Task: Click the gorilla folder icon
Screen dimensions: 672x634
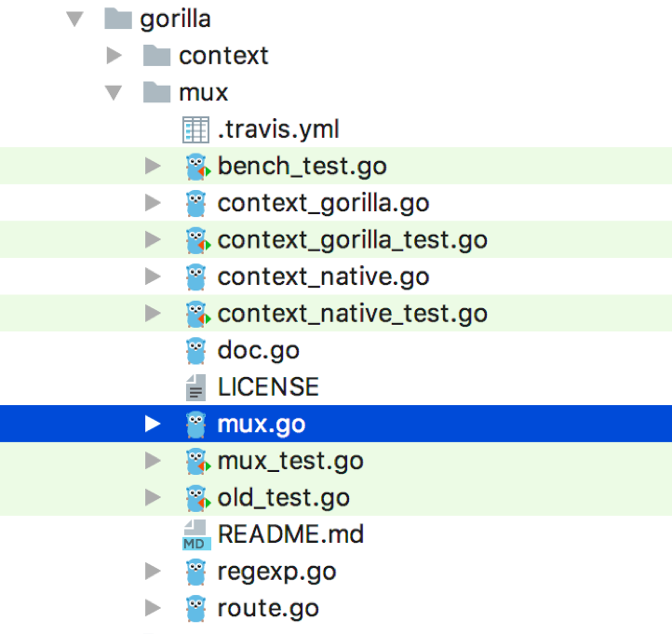Action: click(118, 19)
